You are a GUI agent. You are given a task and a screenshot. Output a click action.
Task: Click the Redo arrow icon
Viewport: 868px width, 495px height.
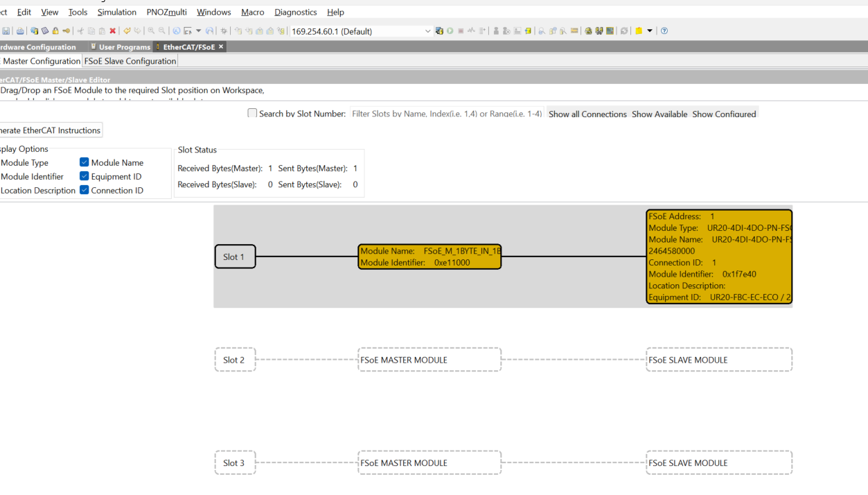pyautogui.click(x=137, y=31)
